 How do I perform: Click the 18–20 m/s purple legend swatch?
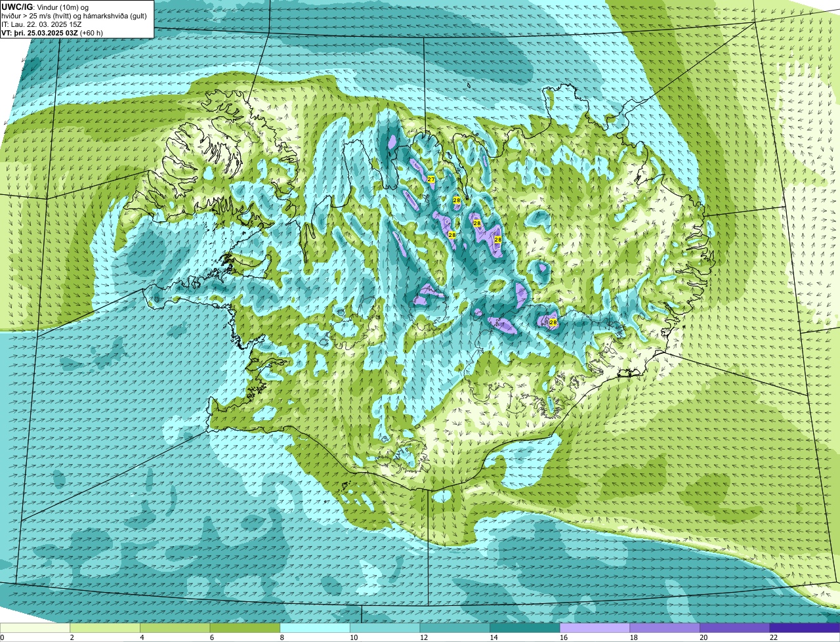tap(665, 628)
